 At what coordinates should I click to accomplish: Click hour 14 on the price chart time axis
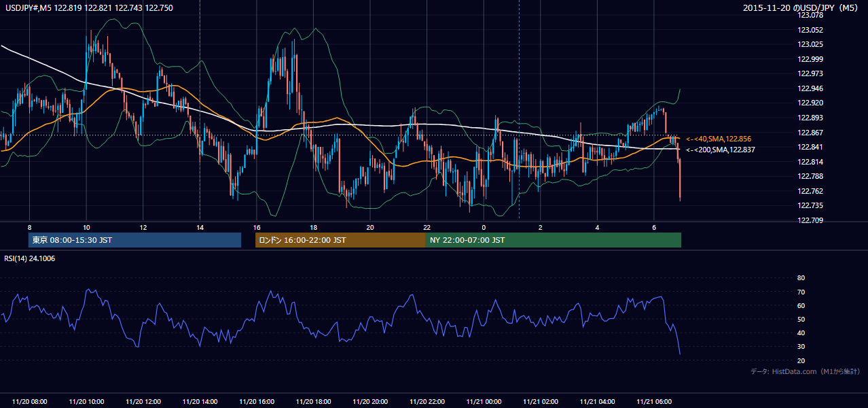(x=200, y=227)
